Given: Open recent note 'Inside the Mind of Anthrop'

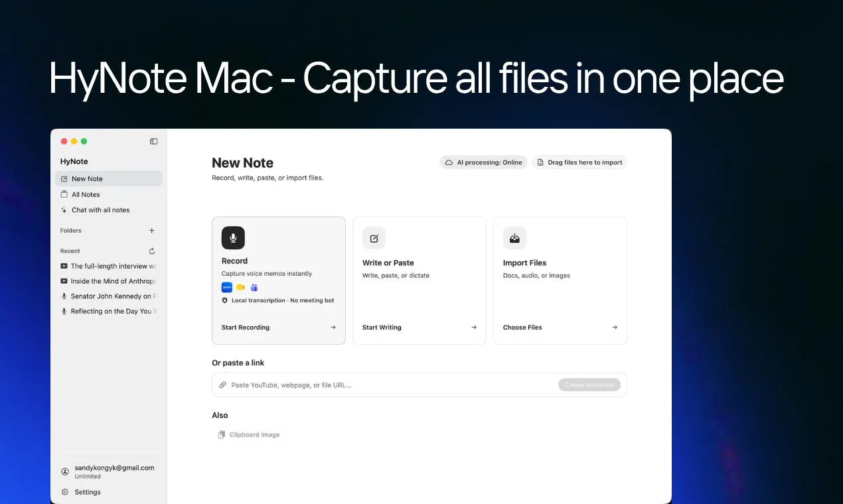Looking at the screenshot, I should tap(109, 281).
